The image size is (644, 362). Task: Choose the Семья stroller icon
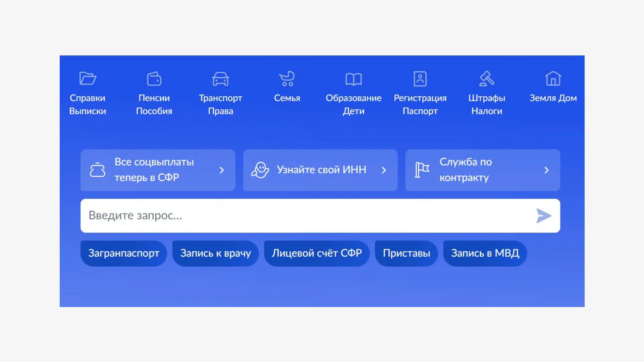pos(287,79)
